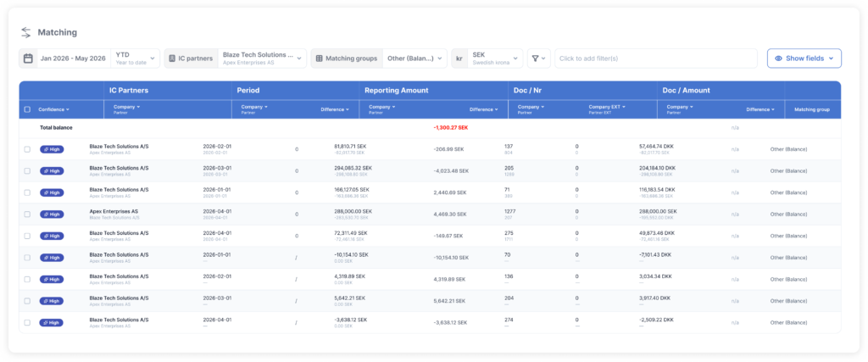
Task: Click the 4,469.30 SEK difference value
Action: point(450,214)
